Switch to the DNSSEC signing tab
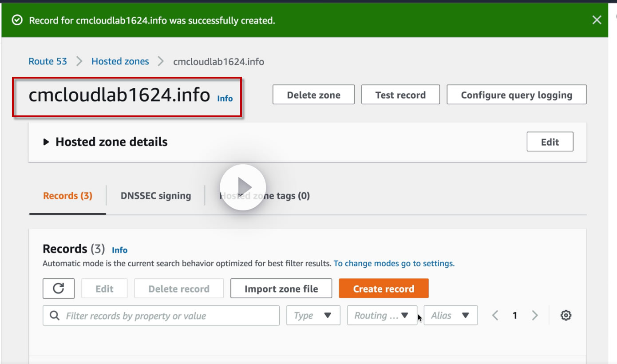Screen dimensions: 617x364 pyautogui.click(x=156, y=196)
